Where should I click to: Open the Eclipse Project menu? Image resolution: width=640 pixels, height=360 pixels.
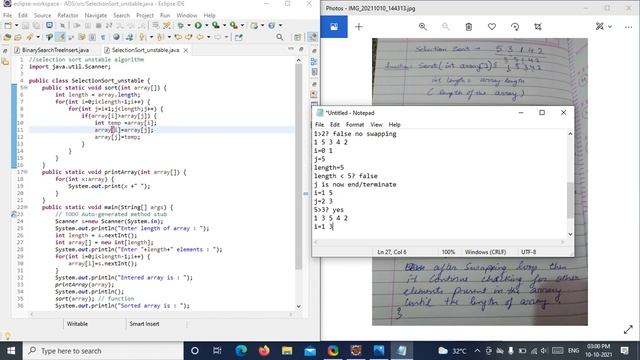[145, 16]
